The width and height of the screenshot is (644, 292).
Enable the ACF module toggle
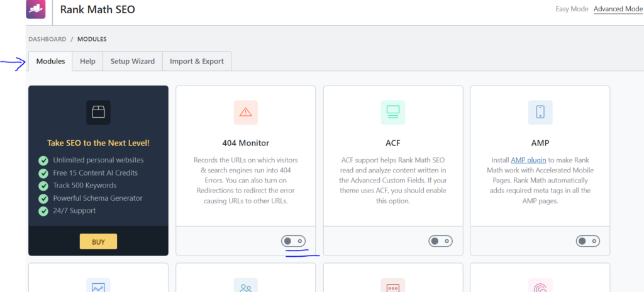440,241
